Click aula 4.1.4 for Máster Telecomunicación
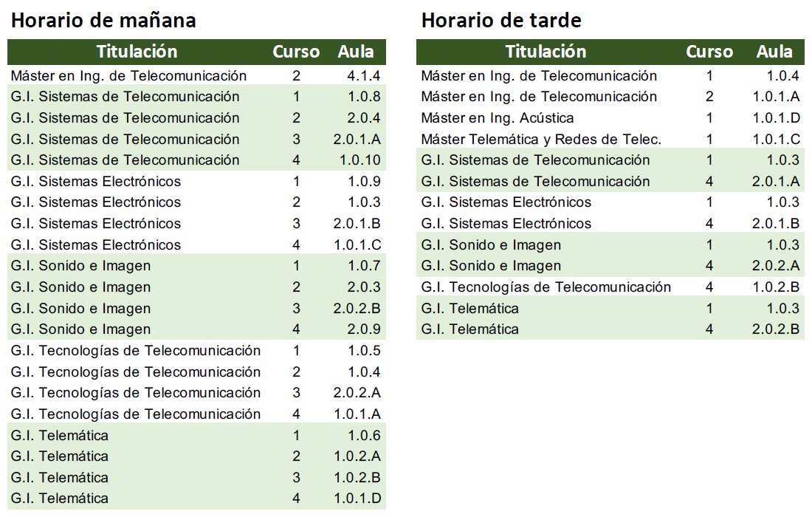The image size is (812, 517). [363, 75]
